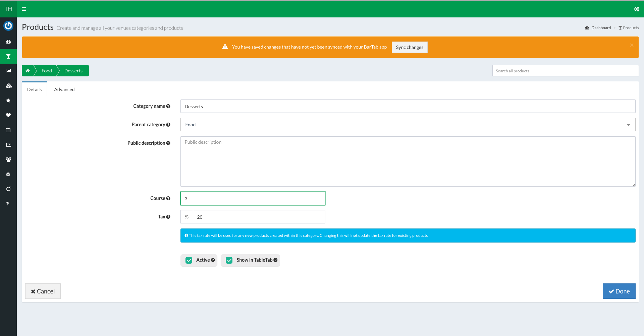Screen dimensions: 644x336
Task: Open the dashboard gauge icon in sidebar
Action: pyautogui.click(x=8, y=42)
